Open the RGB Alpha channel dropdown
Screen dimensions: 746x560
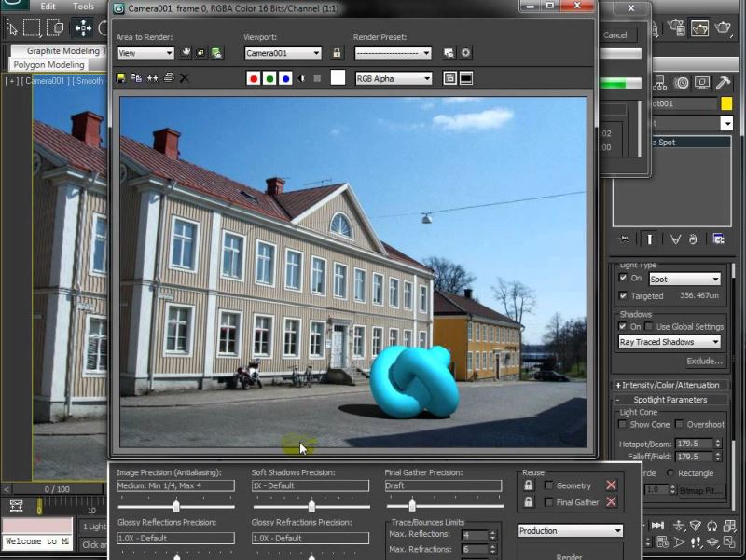(x=394, y=79)
